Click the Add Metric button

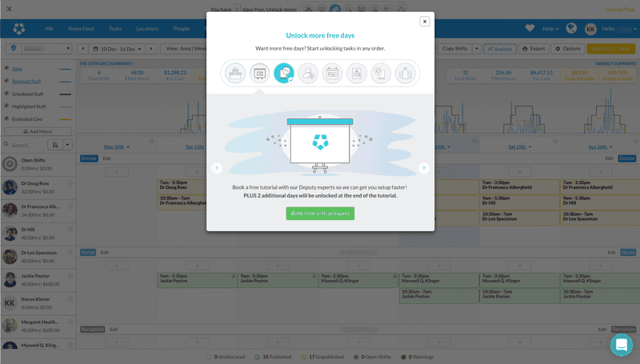pyautogui.click(x=38, y=131)
